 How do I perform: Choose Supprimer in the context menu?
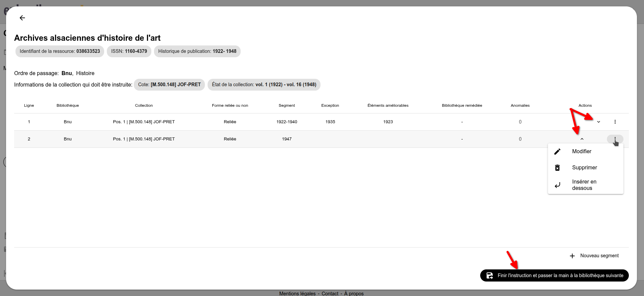[x=584, y=168]
